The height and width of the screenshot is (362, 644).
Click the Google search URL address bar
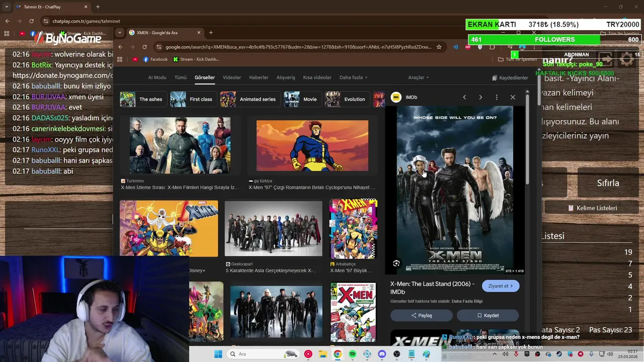tap(298, 47)
